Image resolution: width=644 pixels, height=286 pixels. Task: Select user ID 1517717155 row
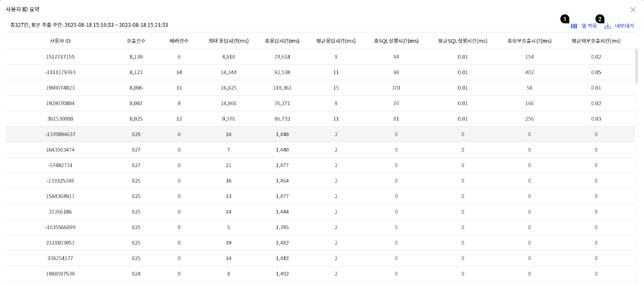[x=60, y=57]
